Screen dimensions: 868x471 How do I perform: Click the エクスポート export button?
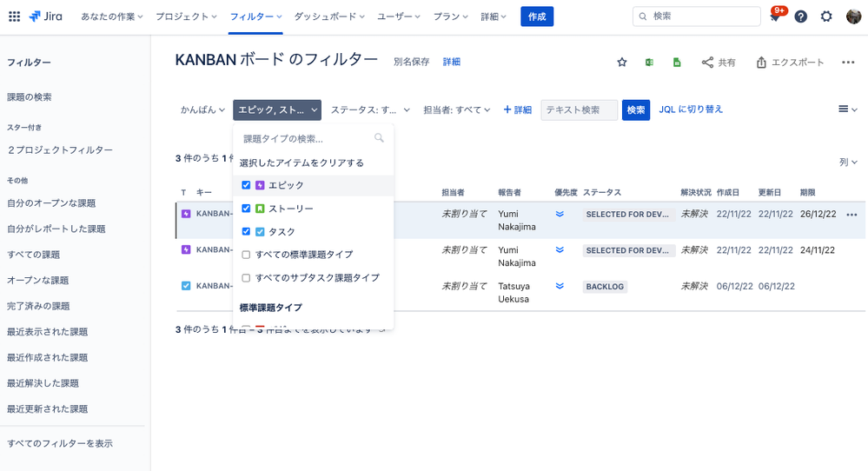[790, 62]
